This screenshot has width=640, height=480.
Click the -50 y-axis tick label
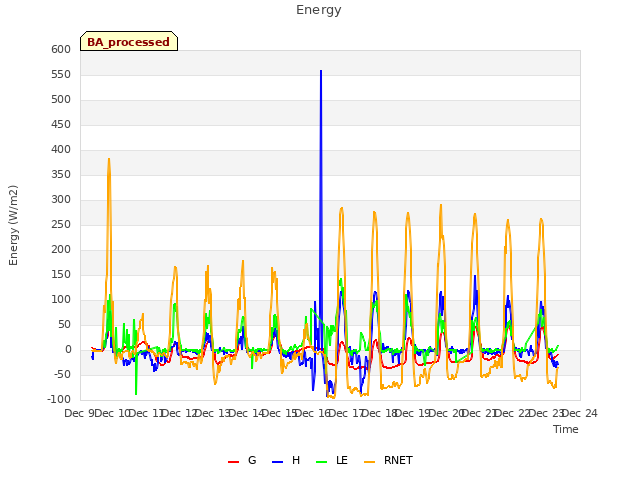(61, 375)
